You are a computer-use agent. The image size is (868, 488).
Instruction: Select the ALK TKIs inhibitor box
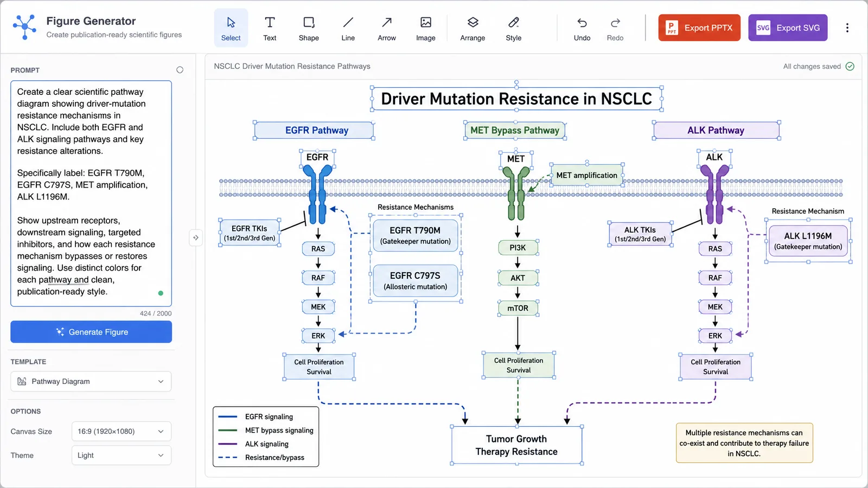click(640, 234)
